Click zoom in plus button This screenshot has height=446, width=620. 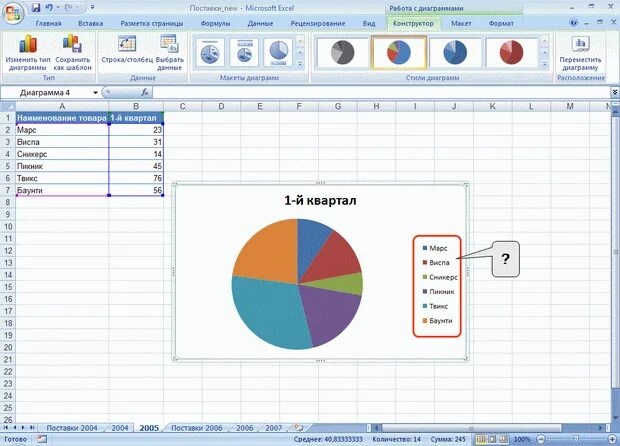(612, 439)
